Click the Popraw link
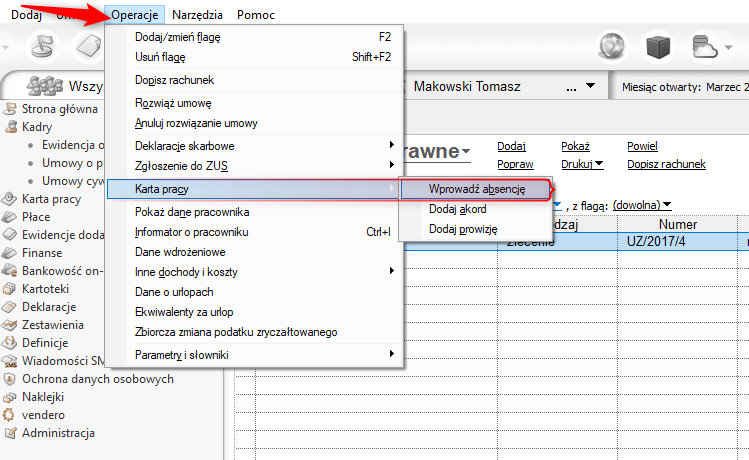The width and height of the screenshot is (749, 460). (515, 164)
